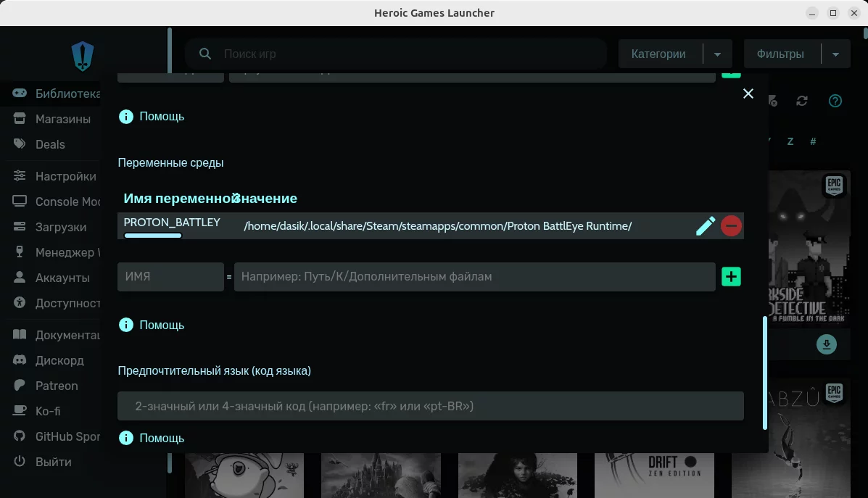Click the Фильтры button
Screen dimensions: 868x498
pyautogui.click(x=780, y=54)
